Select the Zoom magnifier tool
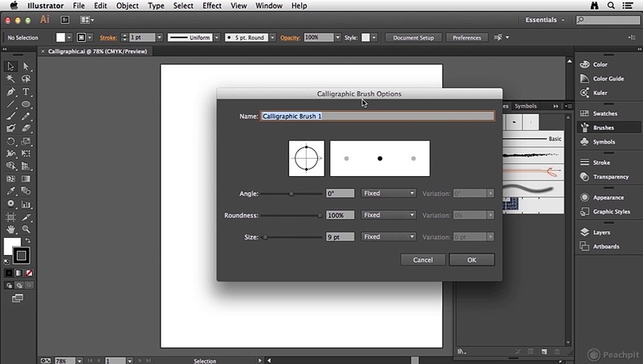The width and height of the screenshot is (643, 364). (x=26, y=229)
